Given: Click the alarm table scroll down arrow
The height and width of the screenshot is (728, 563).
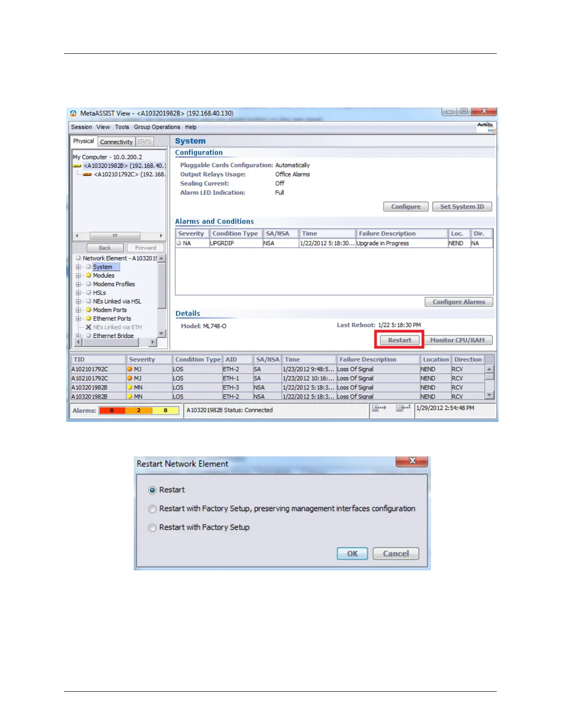Looking at the screenshot, I should pyautogui.click(x=489, y=395).
